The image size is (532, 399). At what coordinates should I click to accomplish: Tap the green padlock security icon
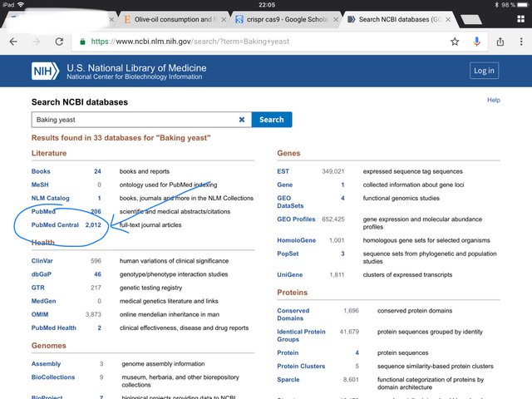[82, 42]
